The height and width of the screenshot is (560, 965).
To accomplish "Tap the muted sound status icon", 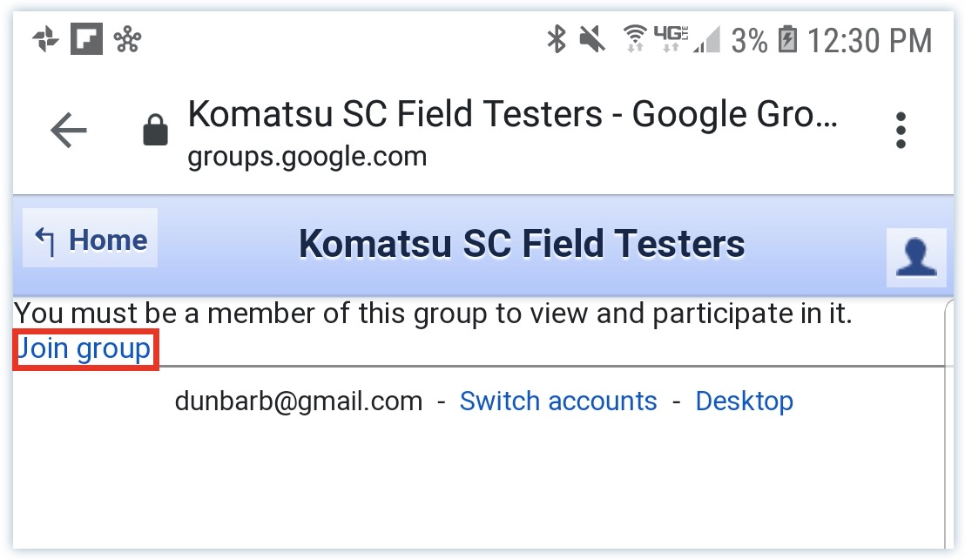I will (x=592, y=39).
